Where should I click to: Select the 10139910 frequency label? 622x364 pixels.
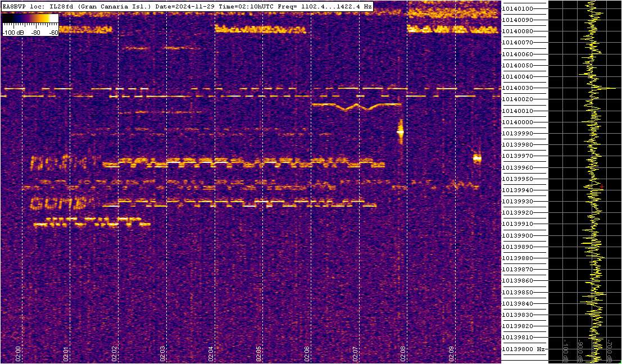pos(517,224)
